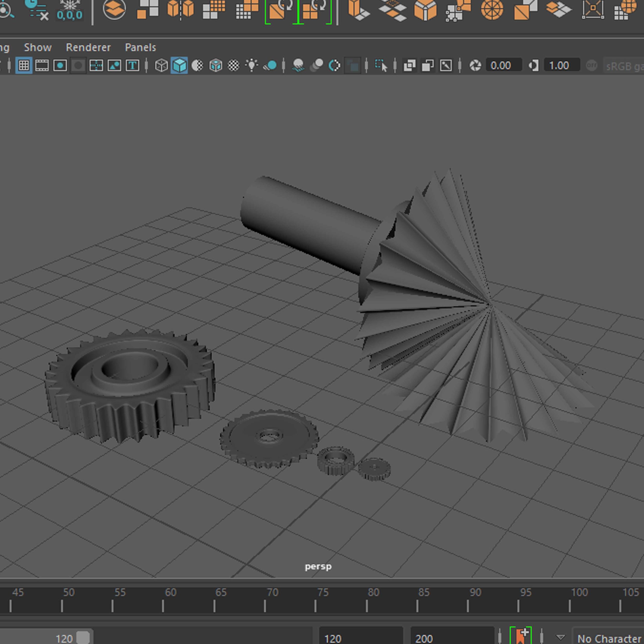Toggle the field chart display
The height and width of the screenshot is (644, 644).
point(96,65)
